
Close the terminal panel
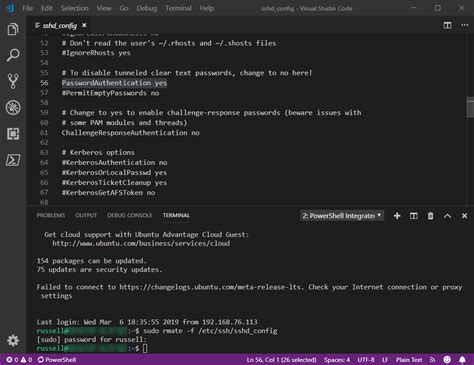(464, 216)
